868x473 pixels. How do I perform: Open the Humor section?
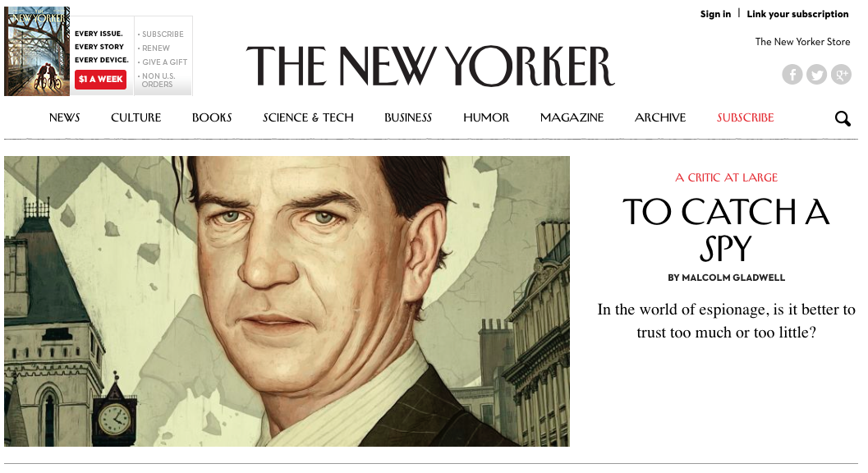pyautogui.click(x=486, y=117)
